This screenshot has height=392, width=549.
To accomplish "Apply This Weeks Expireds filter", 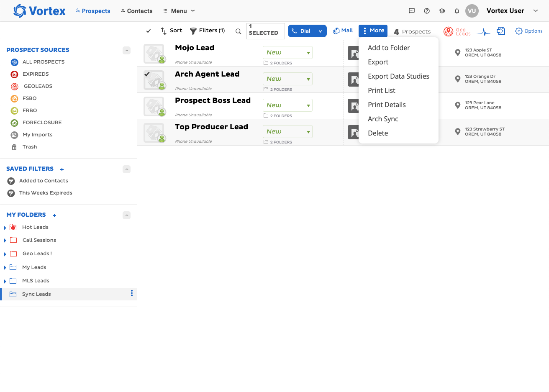I will [40, 193].
